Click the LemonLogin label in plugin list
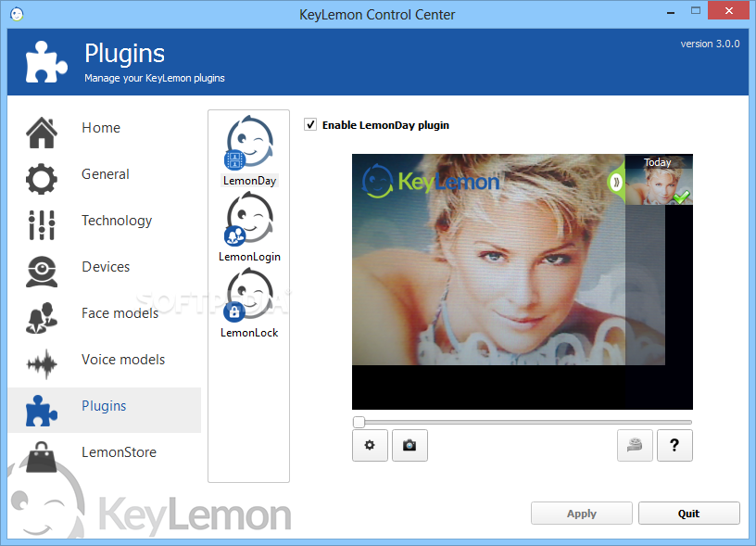The image size is (756, 546). [249, 257]
